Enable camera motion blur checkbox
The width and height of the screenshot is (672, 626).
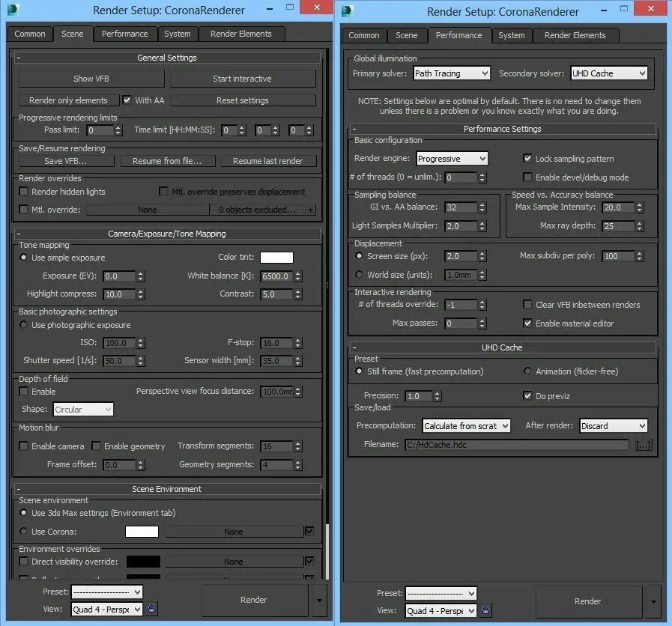point(23,446)
